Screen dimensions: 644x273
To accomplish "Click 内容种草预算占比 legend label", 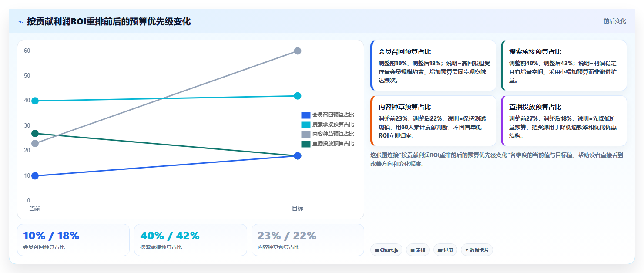I will (333, 135).
